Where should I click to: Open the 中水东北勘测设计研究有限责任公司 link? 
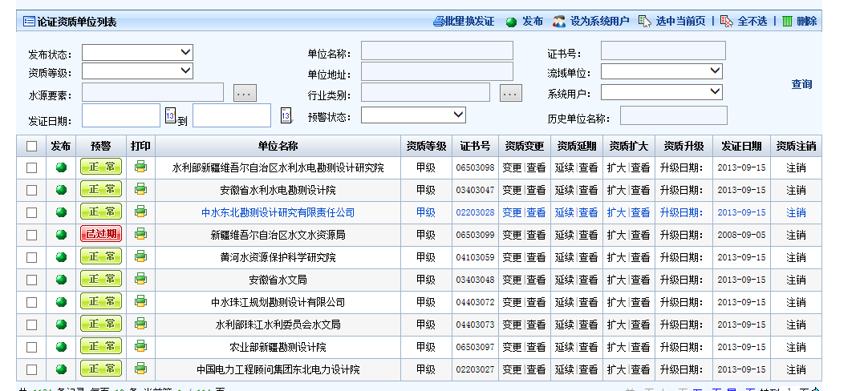coord(278,212)
